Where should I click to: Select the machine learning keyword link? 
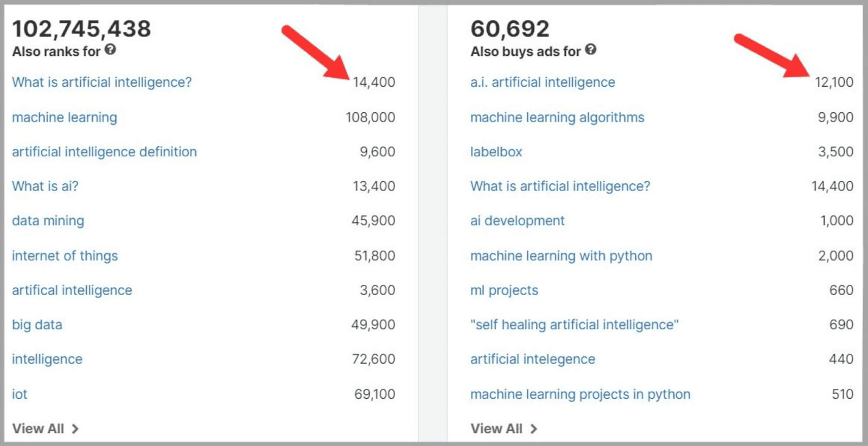tap(64, 117)
